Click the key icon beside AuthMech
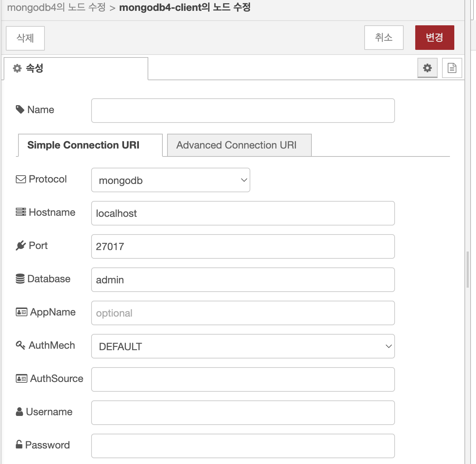 coord(21,345)
